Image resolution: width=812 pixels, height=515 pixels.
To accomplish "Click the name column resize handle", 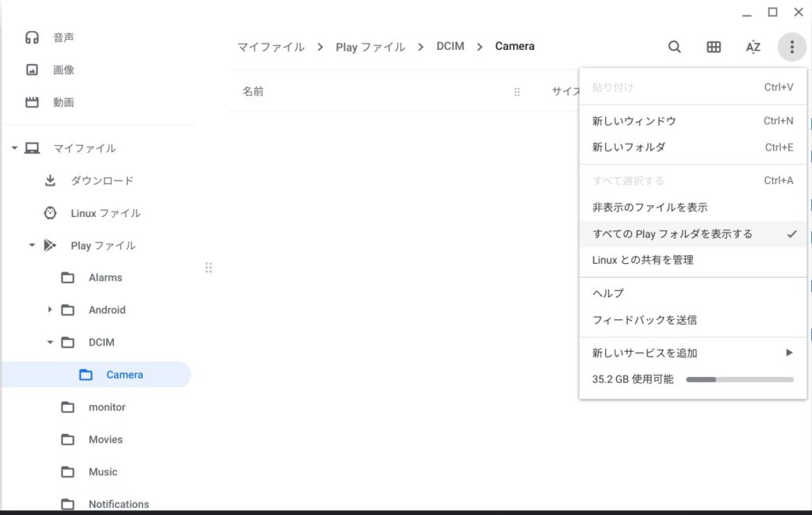I will click(x=517, y=92).
